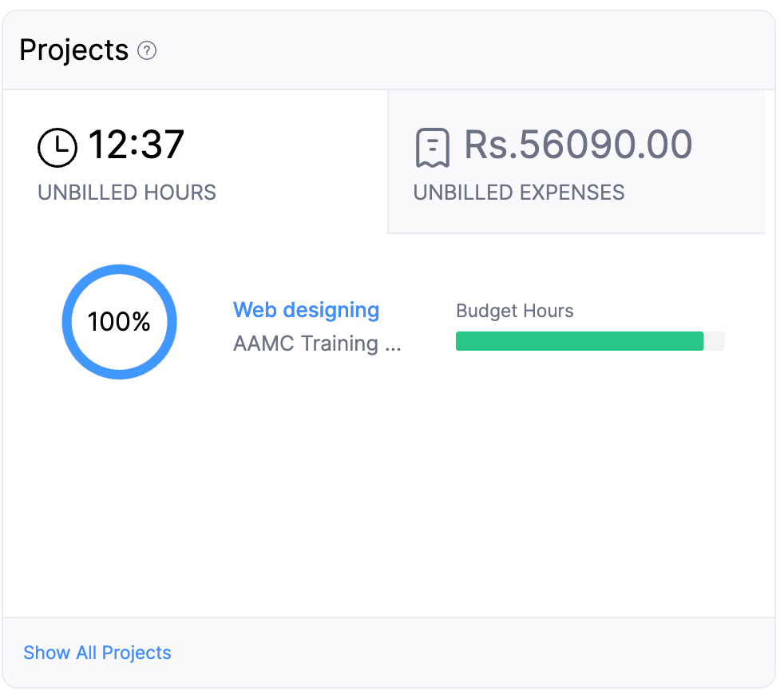Click the clock icon beside unbilled hours

(57, 147)
